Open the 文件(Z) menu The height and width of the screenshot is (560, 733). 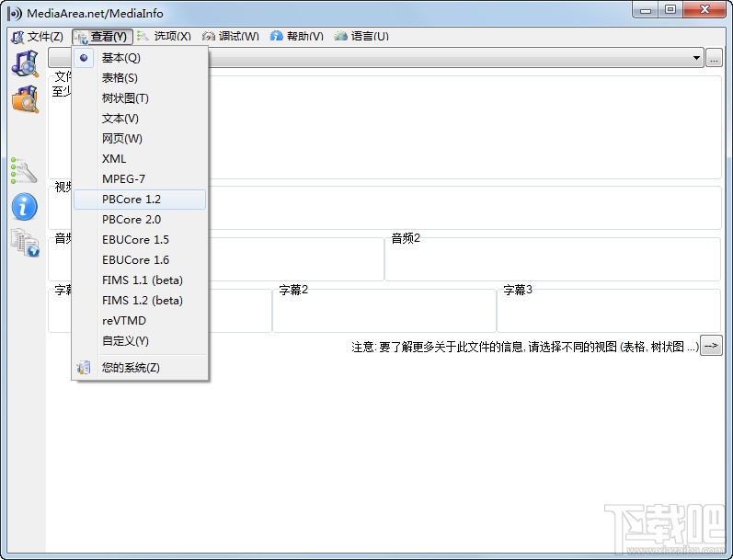(x=37, y=37)
